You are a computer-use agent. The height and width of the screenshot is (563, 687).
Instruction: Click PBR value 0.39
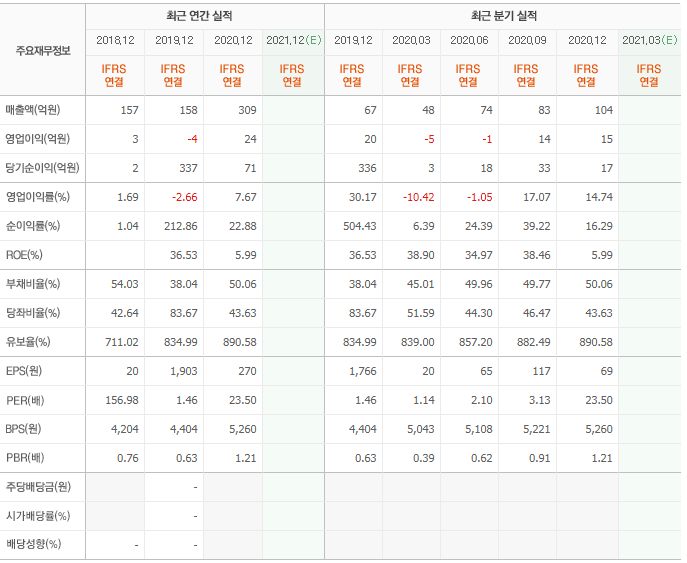[423, 458]
